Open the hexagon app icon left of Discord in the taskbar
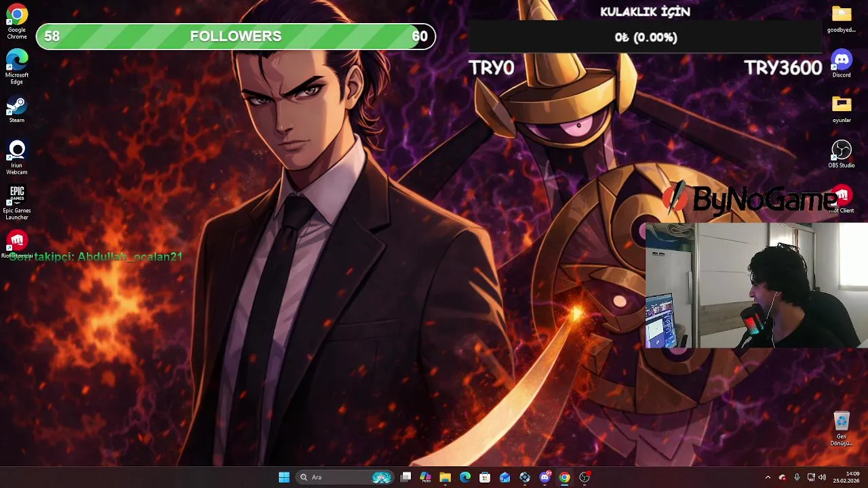The width and height of the screenshot is (868, 488). (525, 477)
